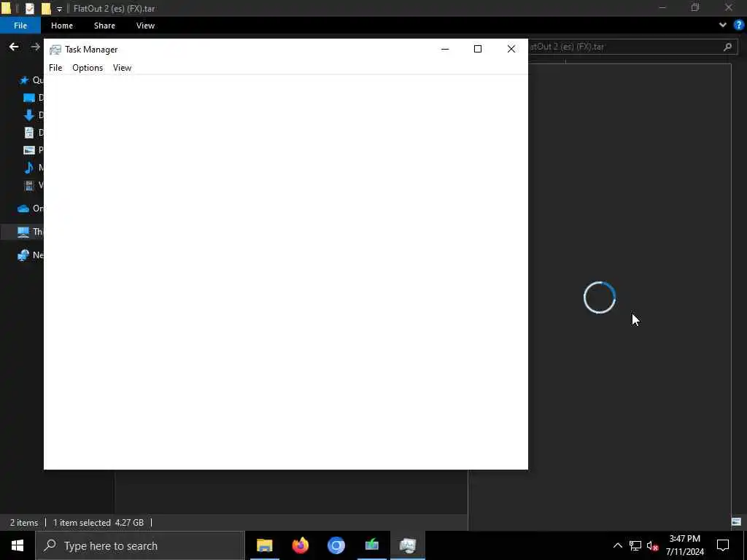This screenshot has width=747, height=560.
Task: Minimize the Task Manager window
Action: click(x=445, y=49)
